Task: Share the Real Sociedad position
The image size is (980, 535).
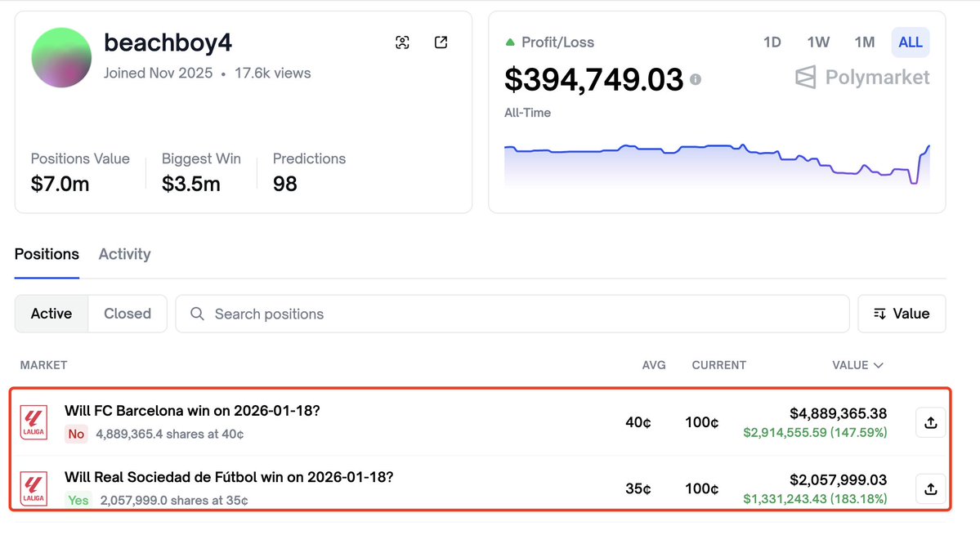Action: [930, 488]
